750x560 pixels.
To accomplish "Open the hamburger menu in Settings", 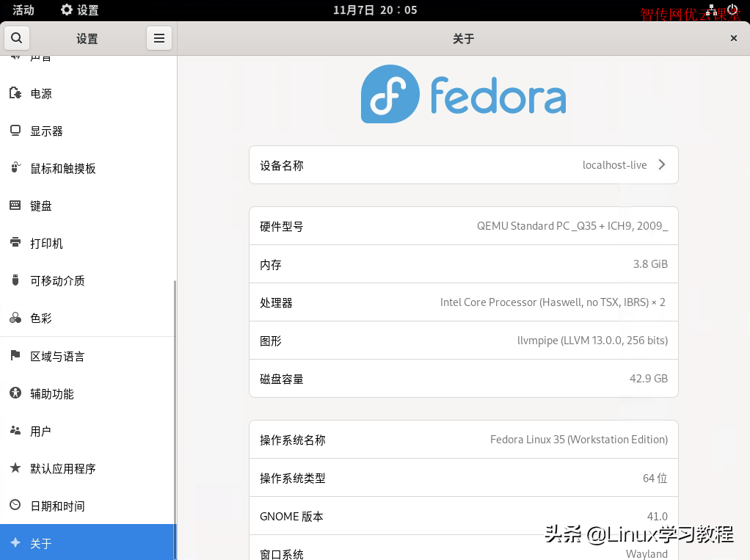I will point(159,37).
